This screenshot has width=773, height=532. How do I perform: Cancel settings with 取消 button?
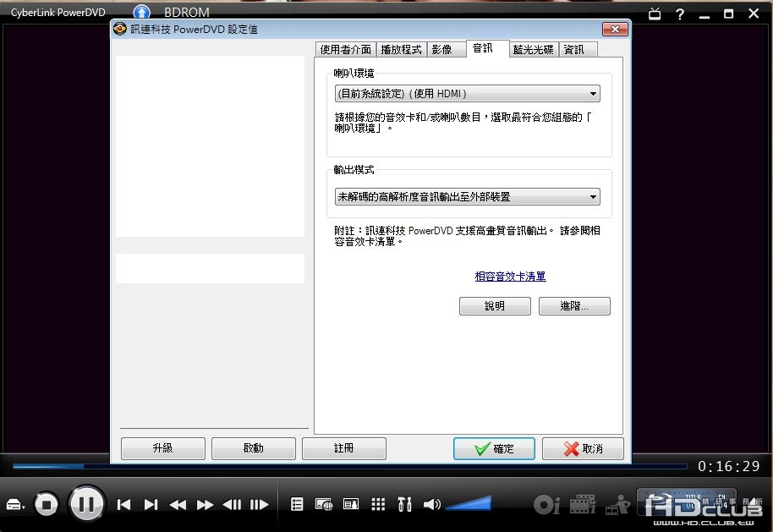pos(584,448)
